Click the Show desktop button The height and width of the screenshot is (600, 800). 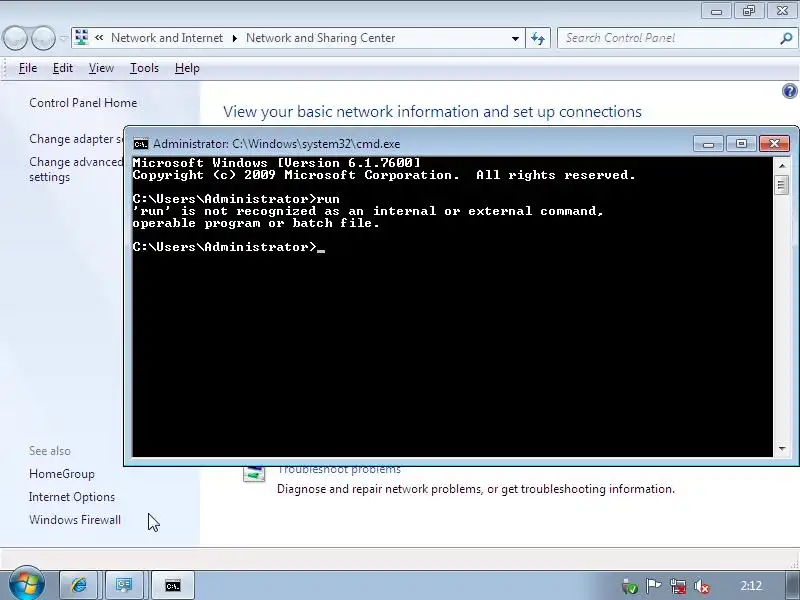(x=793, y=586)
